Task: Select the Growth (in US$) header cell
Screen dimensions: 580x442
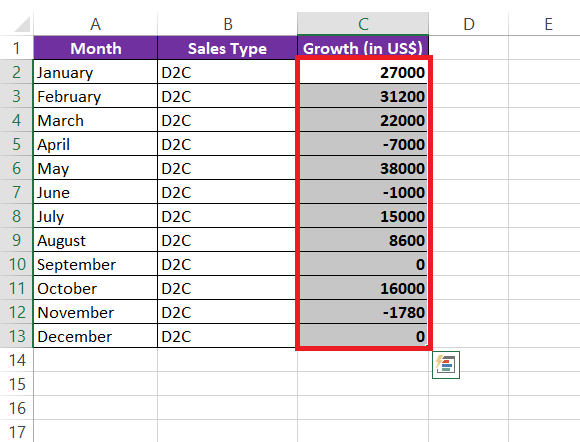Action: pos(363,48)
